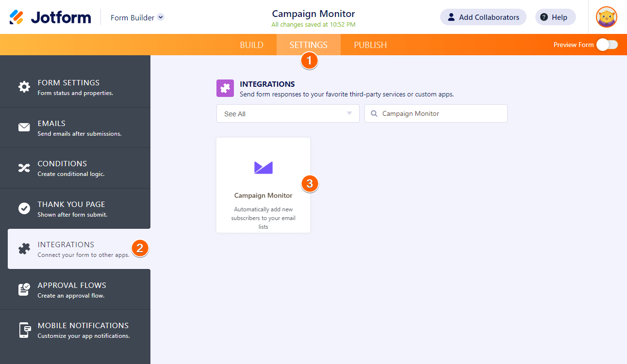Open Form Settings in the sidebar
Screen dimensions: 627x364
click(x=75, y=87)
